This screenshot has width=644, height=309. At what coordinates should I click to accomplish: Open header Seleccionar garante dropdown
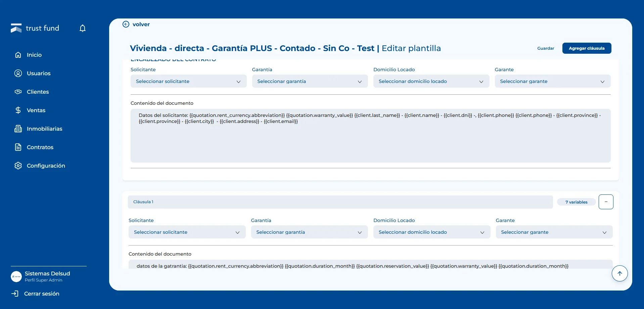553,81
